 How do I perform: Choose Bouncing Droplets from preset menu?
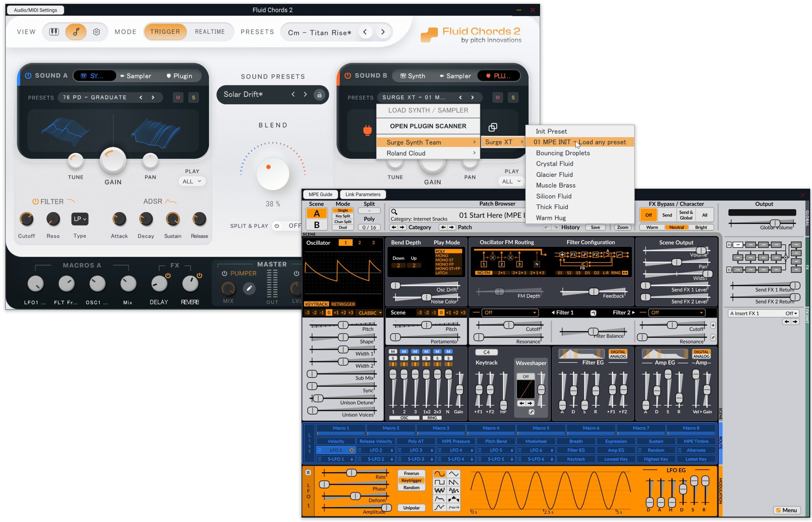tap(563, 153)
